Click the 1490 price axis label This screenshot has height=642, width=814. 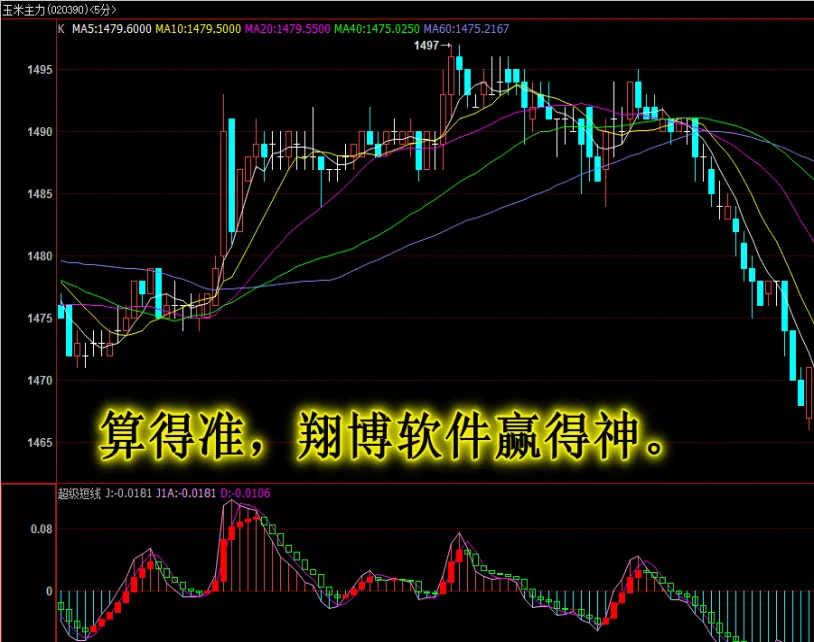(40, 132)
